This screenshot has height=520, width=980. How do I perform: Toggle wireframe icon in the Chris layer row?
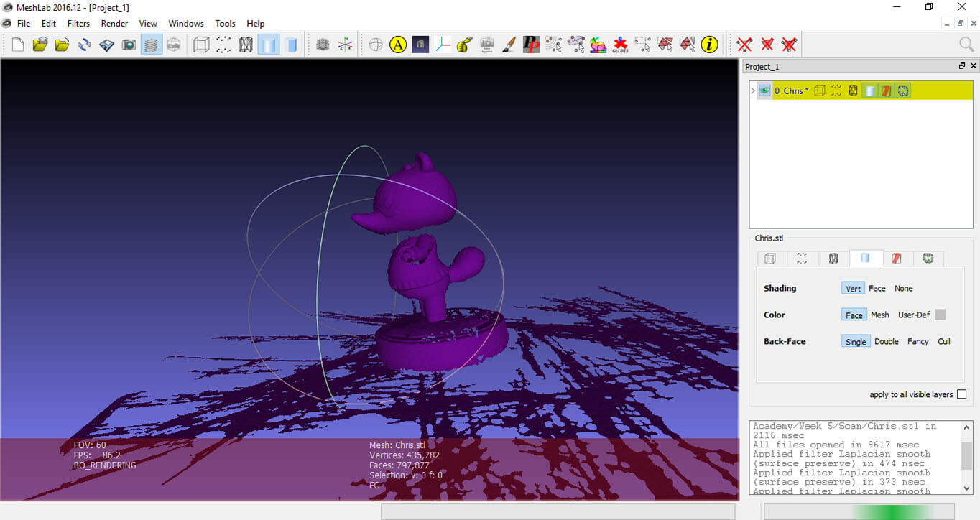tap(853, 90)
